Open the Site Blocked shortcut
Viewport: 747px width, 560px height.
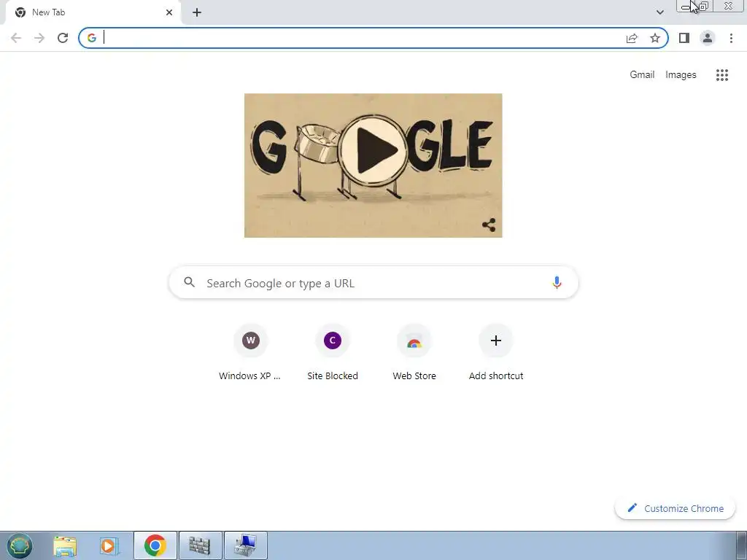[333, 354]
